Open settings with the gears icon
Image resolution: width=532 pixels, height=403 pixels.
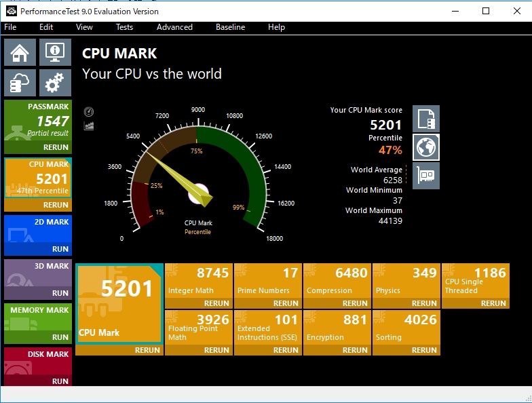55,83
